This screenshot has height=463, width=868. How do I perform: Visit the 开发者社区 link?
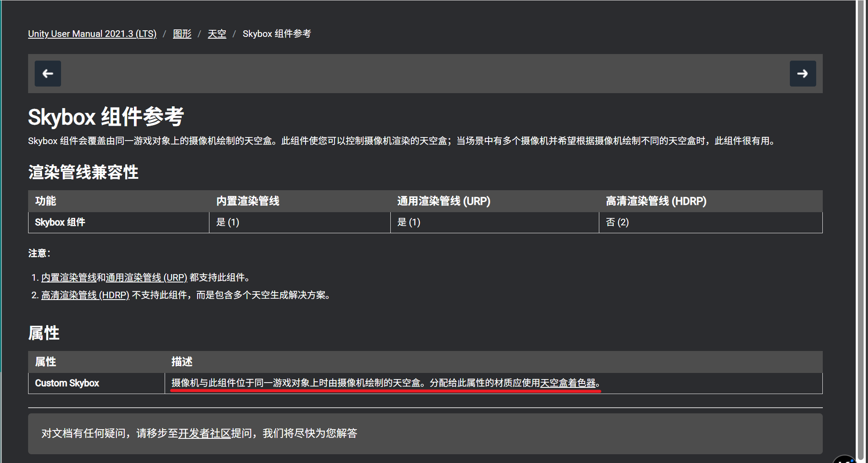(x=205, y=434)
